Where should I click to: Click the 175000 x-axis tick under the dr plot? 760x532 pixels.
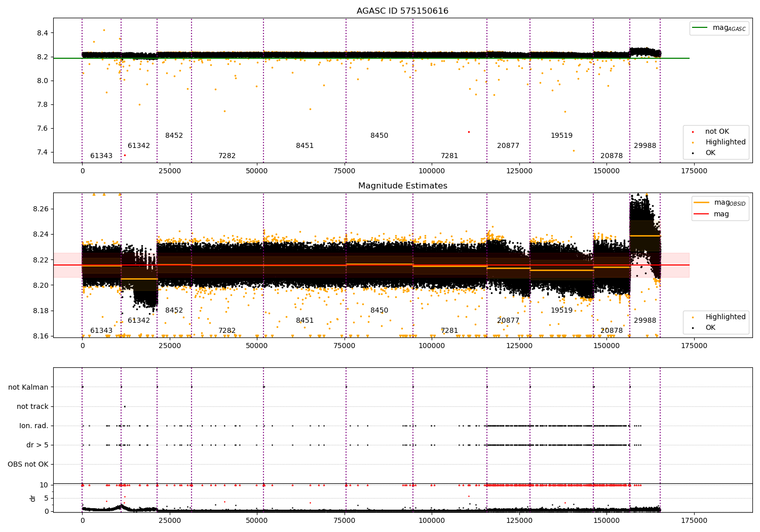coord(694,521)
